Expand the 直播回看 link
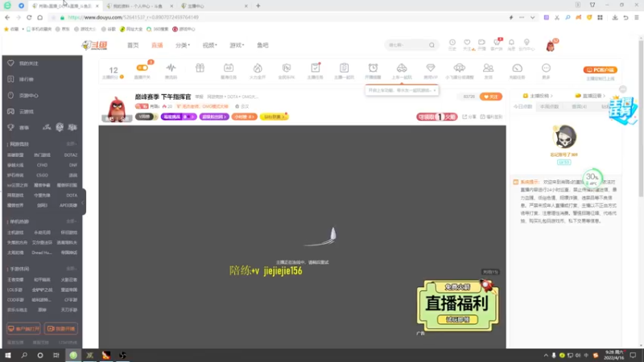644x362 pixels. pos(590,96)
